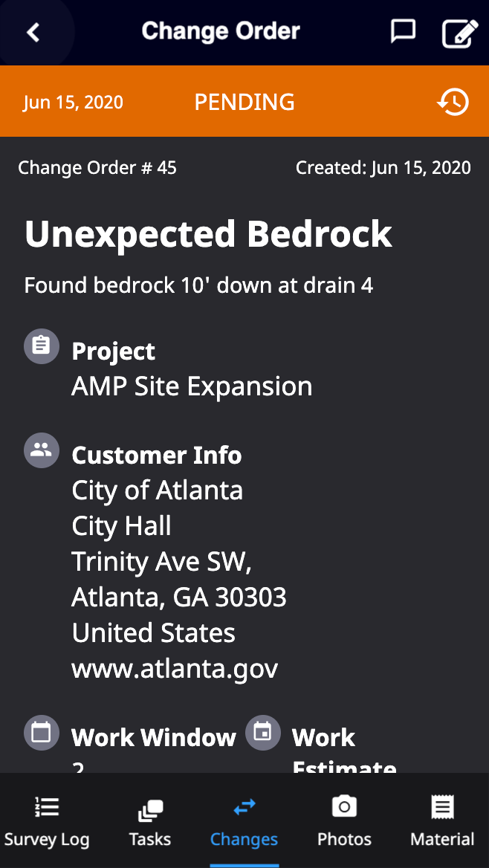Image resolution: width=489 pixels, height=868 pixels.
Task: Select the Trinity Ave SW address line
Action: (x=162, y=561)
